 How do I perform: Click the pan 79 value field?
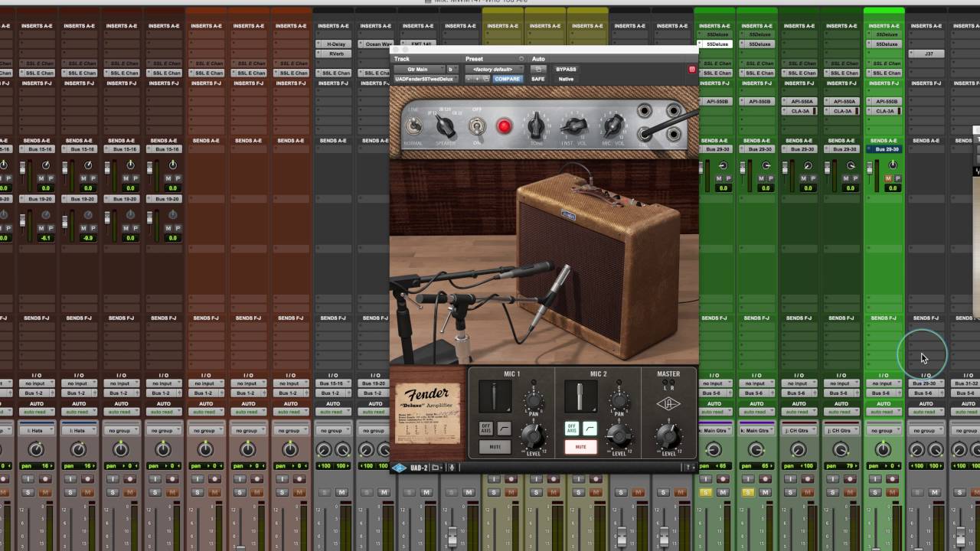pos(841,466)
